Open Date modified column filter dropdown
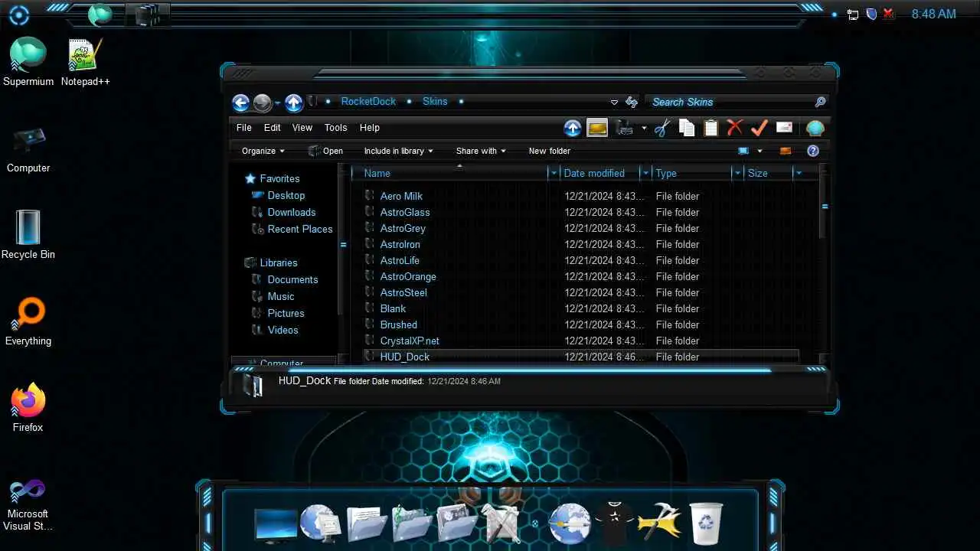Viewport: 980px width, 551px height. tap(645, 173)
